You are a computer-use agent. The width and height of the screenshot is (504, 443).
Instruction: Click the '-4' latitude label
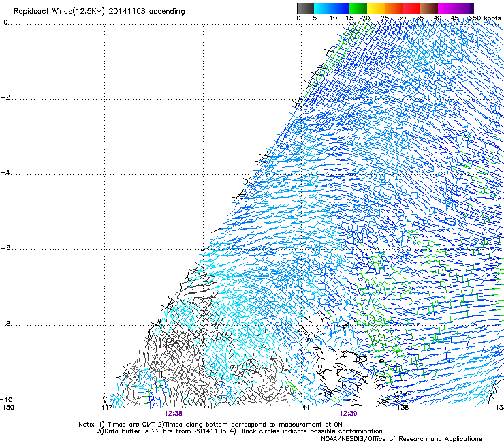5,172
